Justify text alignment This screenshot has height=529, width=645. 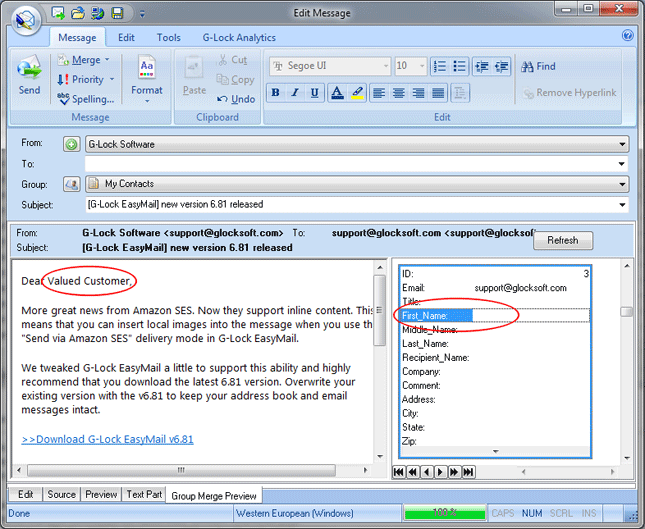[438, 93]
